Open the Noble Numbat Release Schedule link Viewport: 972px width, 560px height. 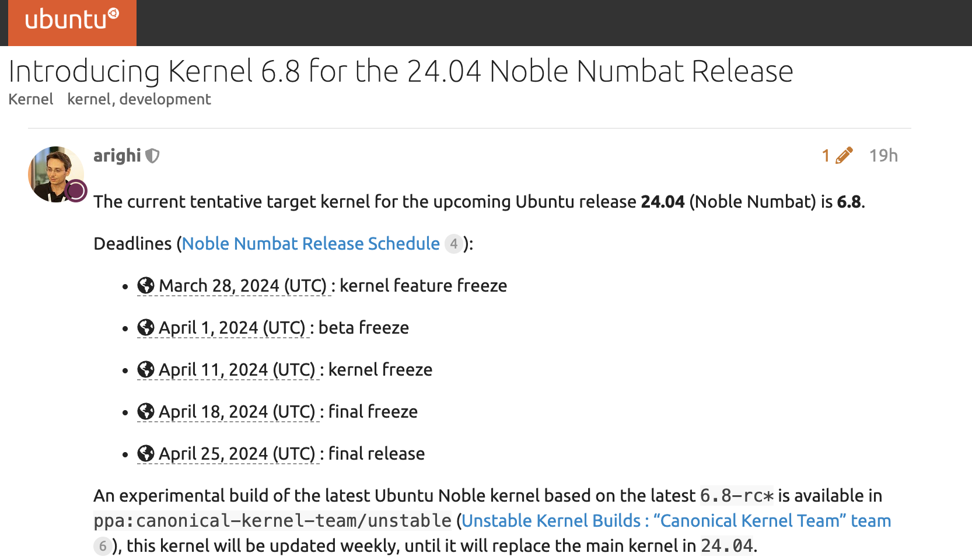coord(311,243)
